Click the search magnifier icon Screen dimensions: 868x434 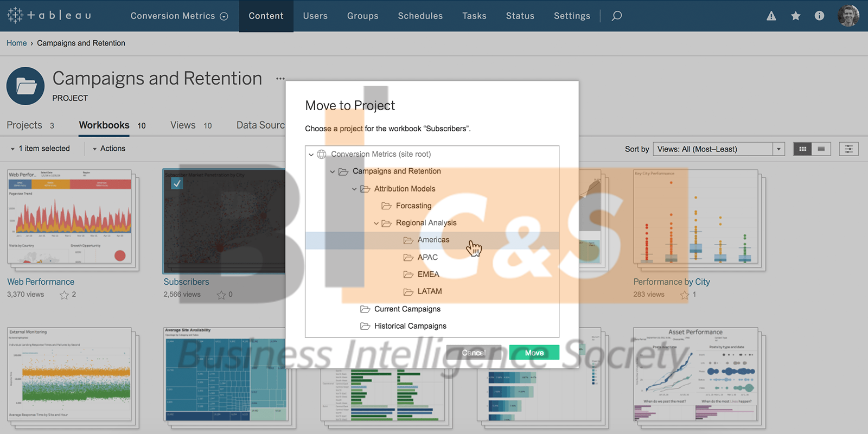[x=616, y=16]
